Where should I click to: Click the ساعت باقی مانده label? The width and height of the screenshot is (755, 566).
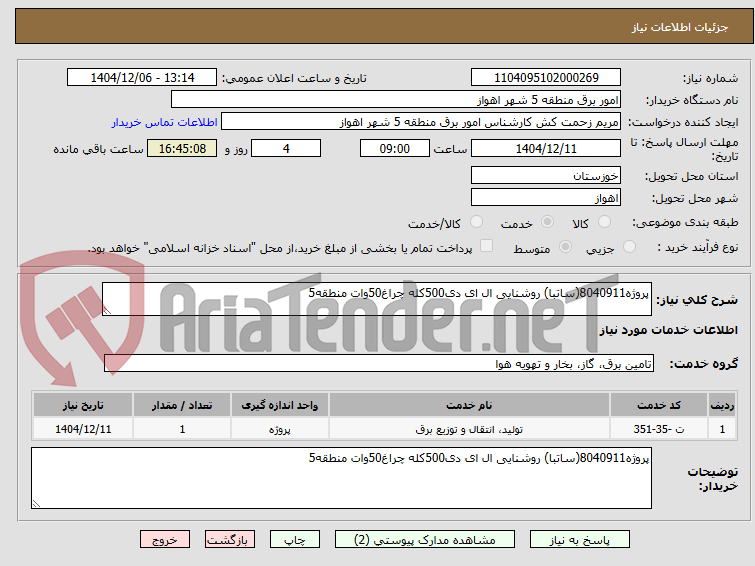tap(98, 149)
